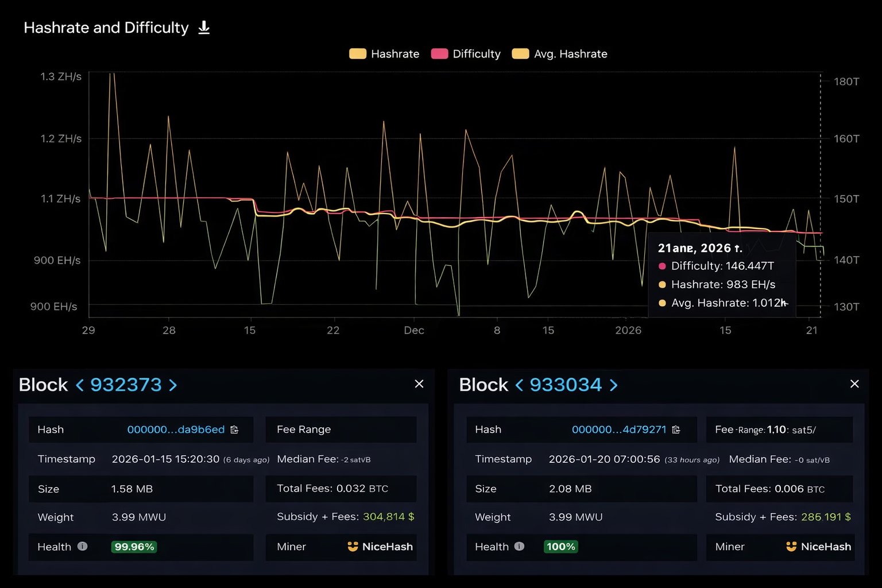Go to block before 932373

tap(80, 385)
